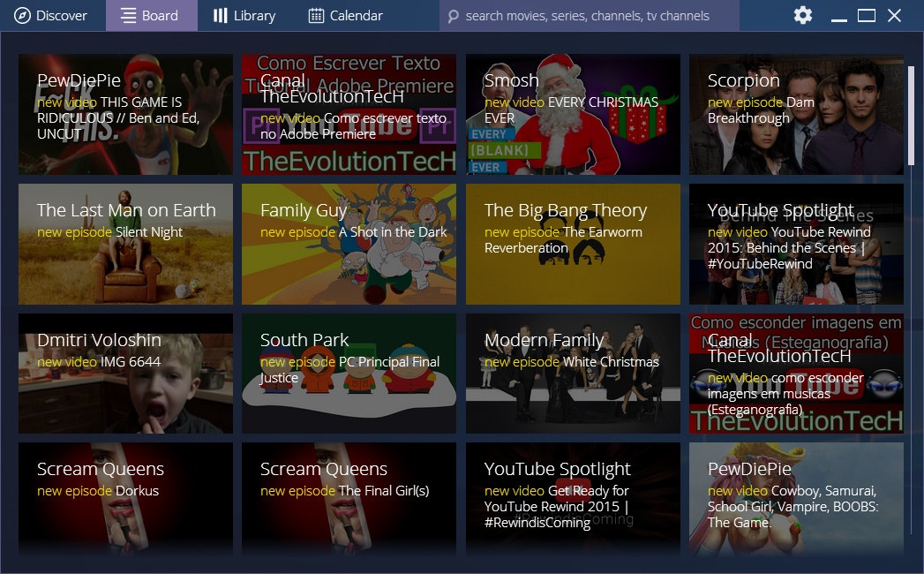Viewport: 924px width, 574px height.
Task: Go to the Calendar tab
Action: coord(345,15)
